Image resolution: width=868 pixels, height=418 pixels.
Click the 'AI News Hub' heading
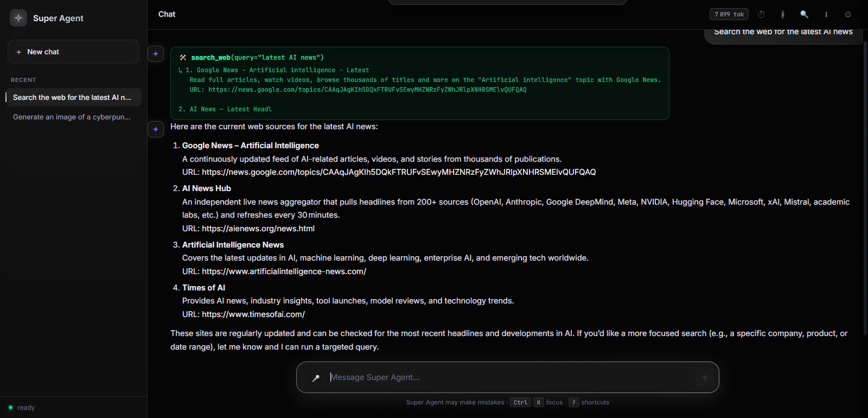pos(207,188)
